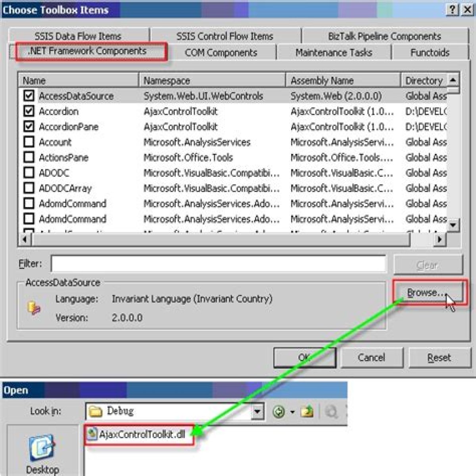Open Desktop in the places bar

(x=43, y=454)
